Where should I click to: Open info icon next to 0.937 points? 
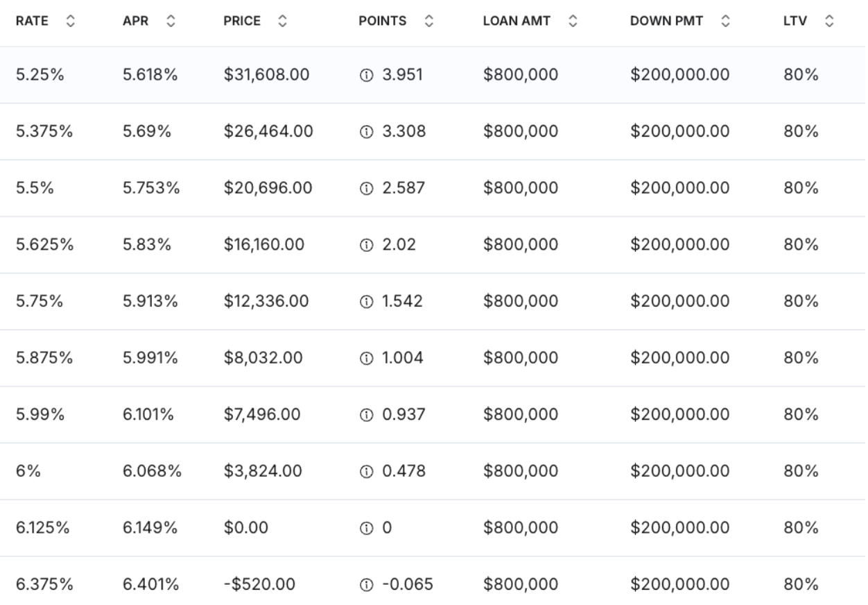click(365, 415)
